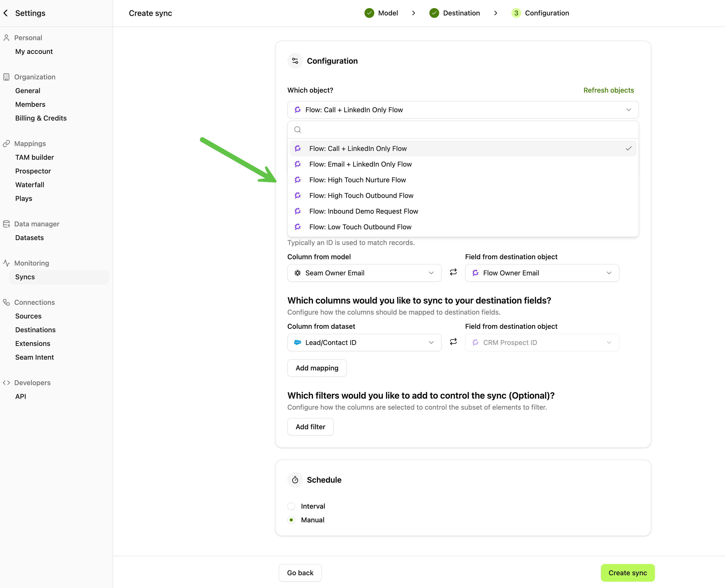
Task: Select the Interval schedule radio button
Action: click(x=291, y=506)
